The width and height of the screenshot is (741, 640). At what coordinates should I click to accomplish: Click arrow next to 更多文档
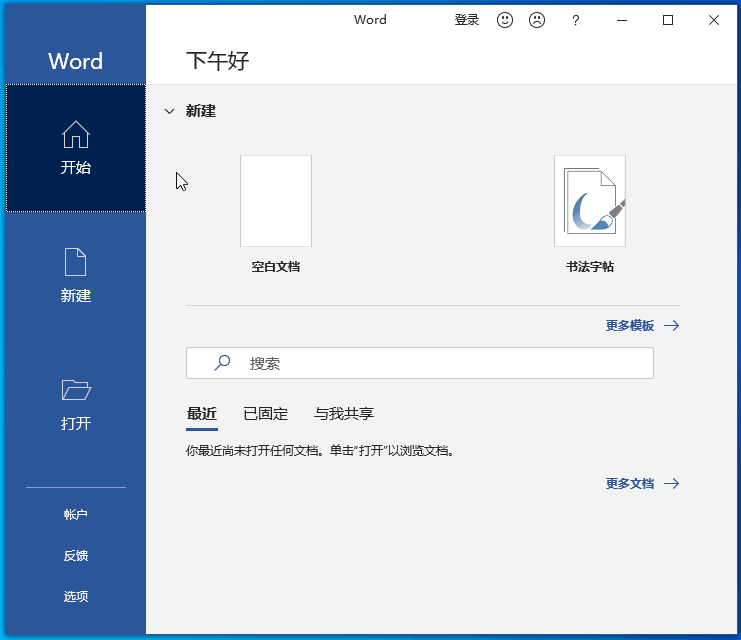pos(672,483)
